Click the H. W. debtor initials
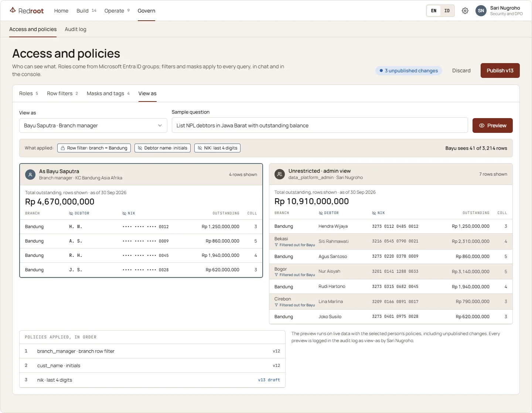Image resolution: width=532 pixels, height=413 pixels. tap(75, 227)
